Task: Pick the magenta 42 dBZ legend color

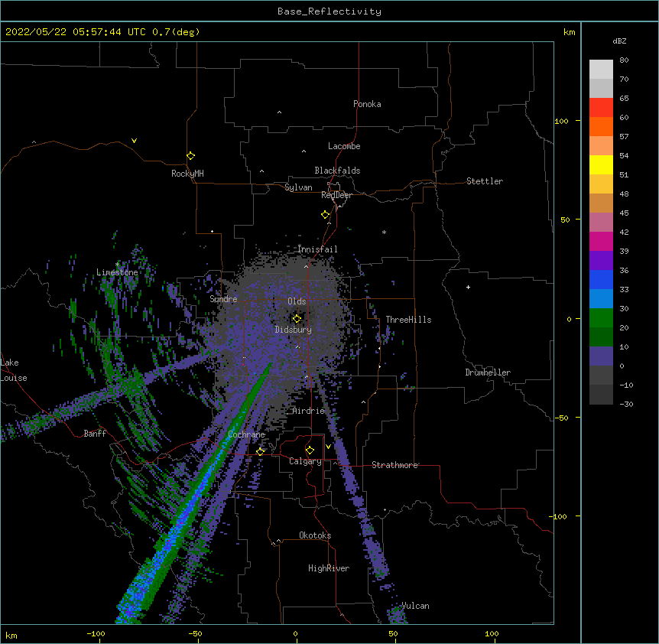Action: [x=601, y=241]
